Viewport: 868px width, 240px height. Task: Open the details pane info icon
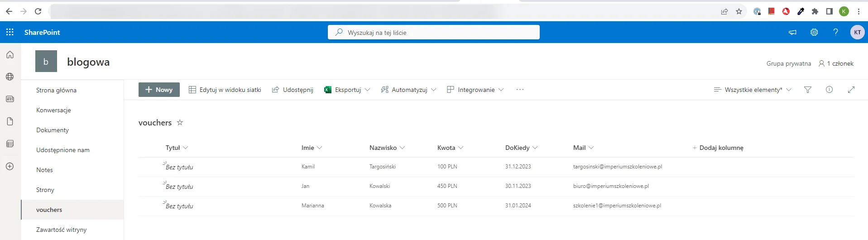(829, 90)
